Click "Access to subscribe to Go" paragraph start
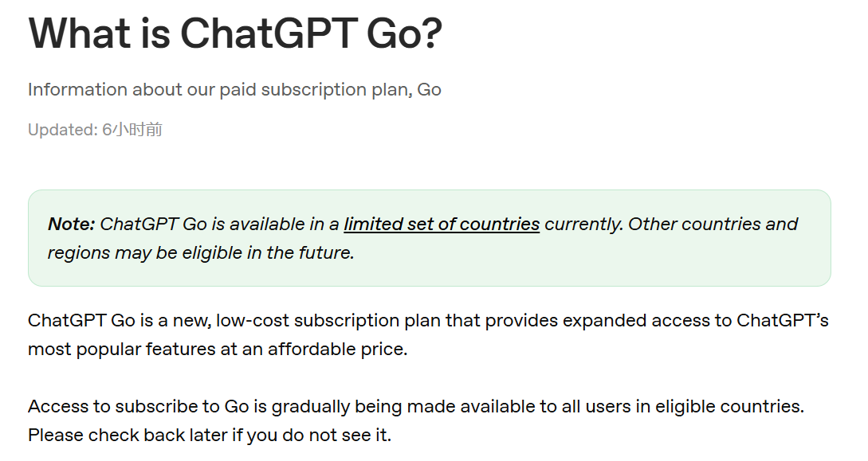 click(x=138, y=407)
